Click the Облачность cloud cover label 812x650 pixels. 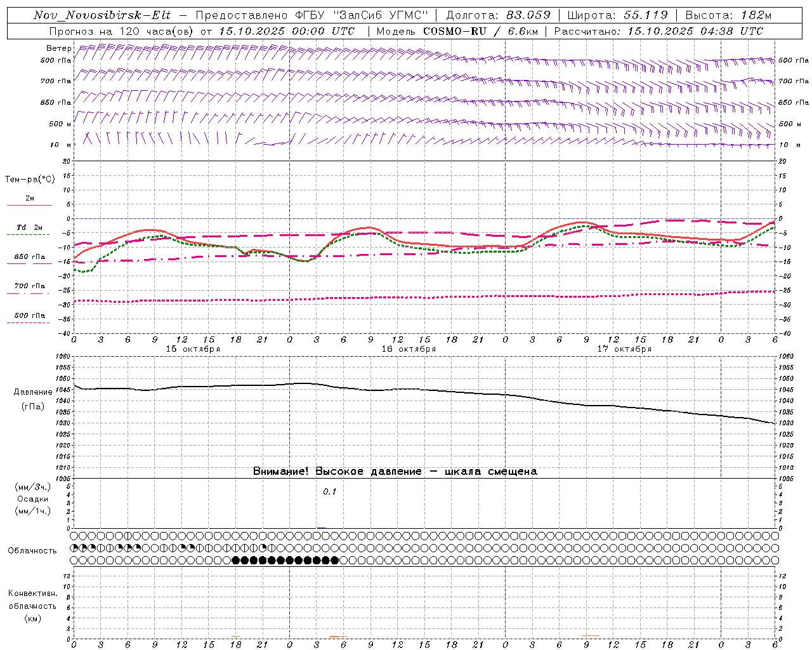click(x=32, y=551)
